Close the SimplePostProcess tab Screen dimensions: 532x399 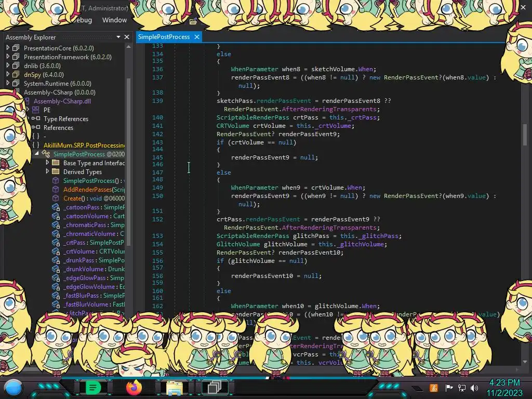pyautogui.click(x=197, y=37)
